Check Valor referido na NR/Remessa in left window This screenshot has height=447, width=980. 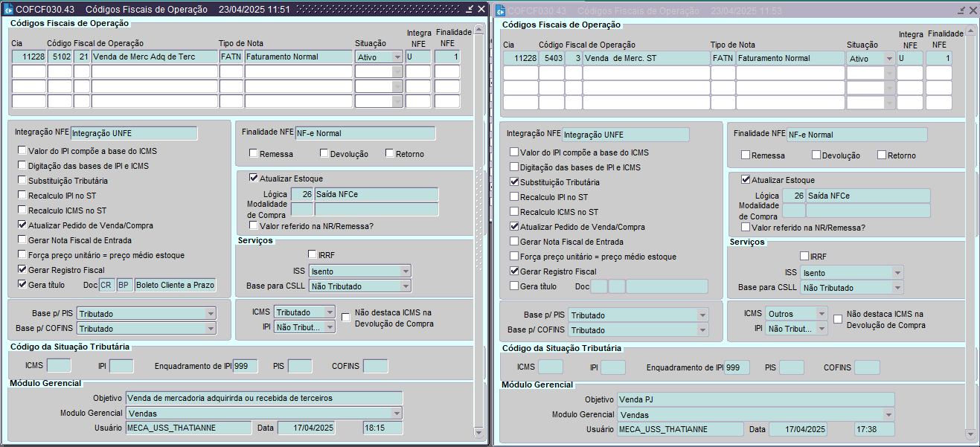(x=254, y=225)
